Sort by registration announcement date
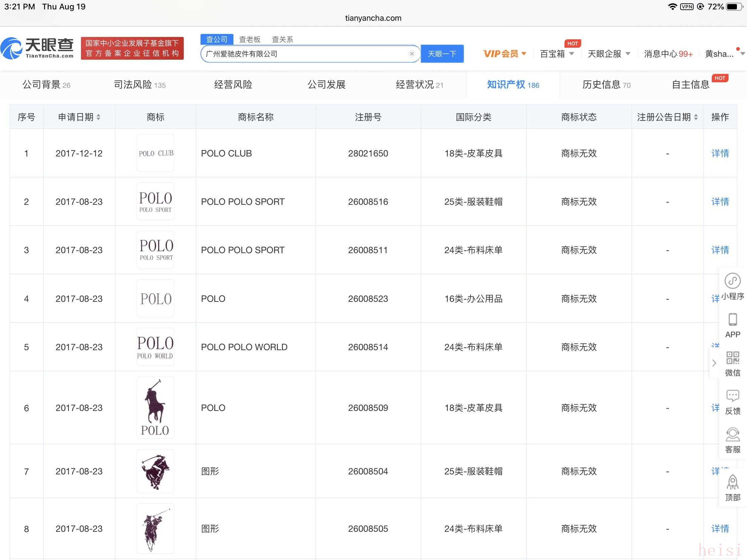 [x=696, y=117]
